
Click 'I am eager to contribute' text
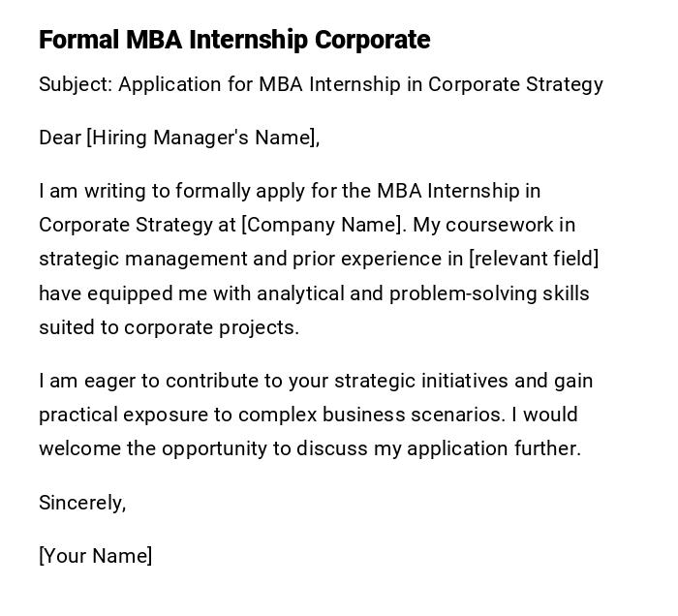point(145,381)
